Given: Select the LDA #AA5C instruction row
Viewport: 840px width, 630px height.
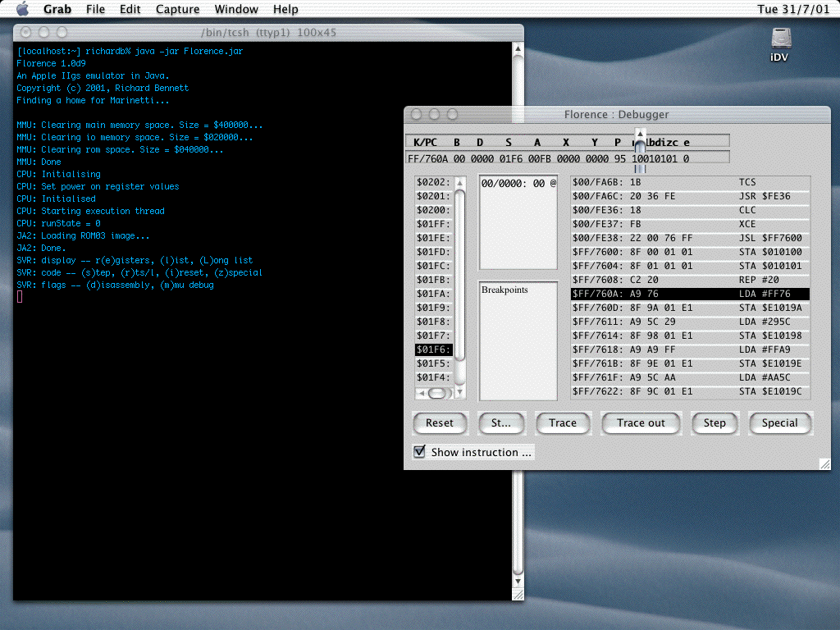Looking at the screenshot, I should (690, 377).
